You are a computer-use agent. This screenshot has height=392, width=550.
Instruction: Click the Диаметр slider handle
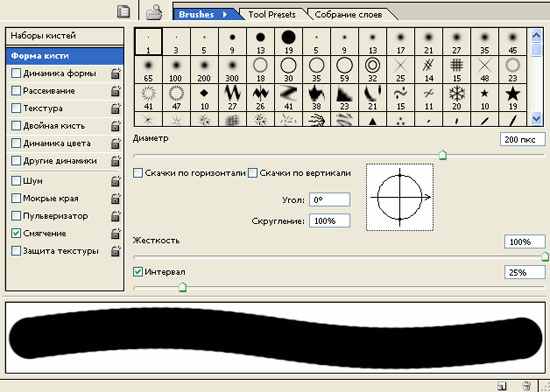pyautogui.click(x=443, y=155)
